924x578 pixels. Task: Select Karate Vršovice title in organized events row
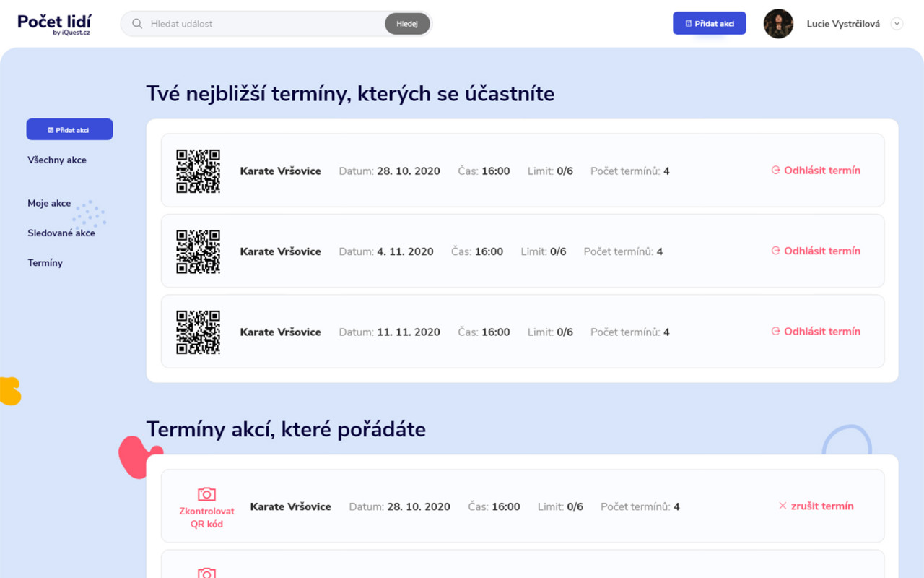click(x=290, y=506)
